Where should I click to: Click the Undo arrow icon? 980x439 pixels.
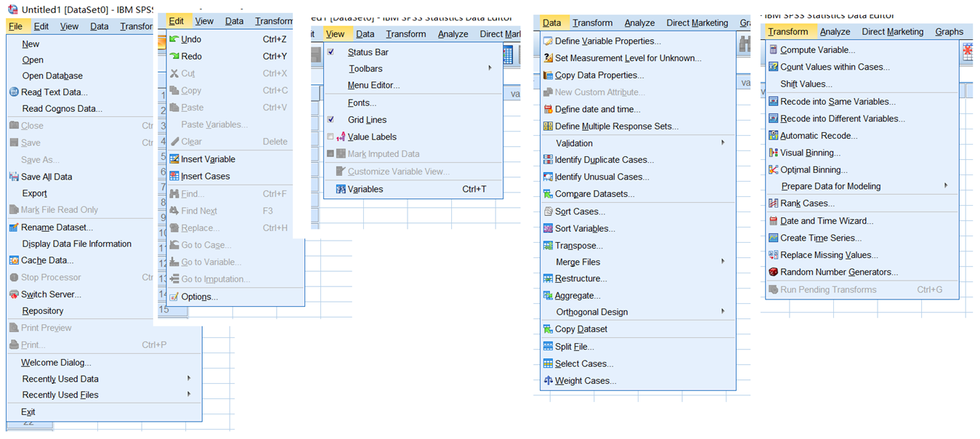pos(174,39)
